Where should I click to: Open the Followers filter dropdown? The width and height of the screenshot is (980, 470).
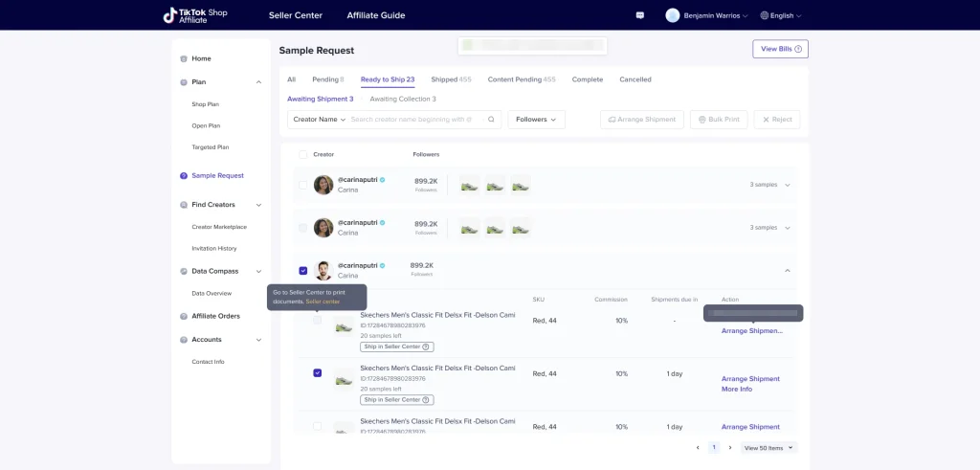[536, 120]
